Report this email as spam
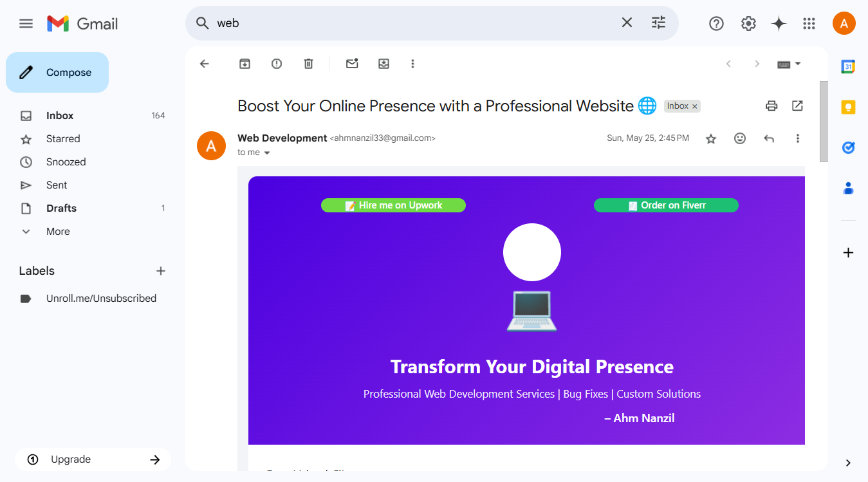Viewport: 868px width, 482px height. tap(277, 64)
